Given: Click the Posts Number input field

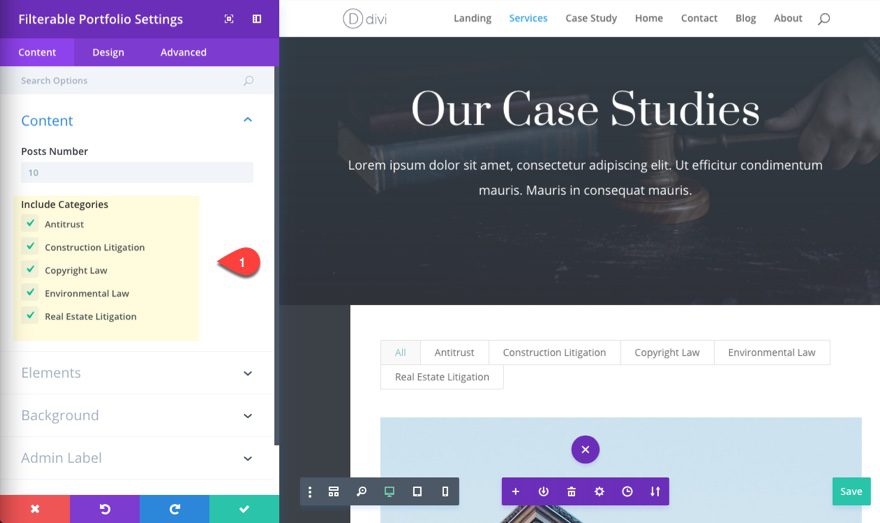Looking at the screenshot, I should 137,172.
